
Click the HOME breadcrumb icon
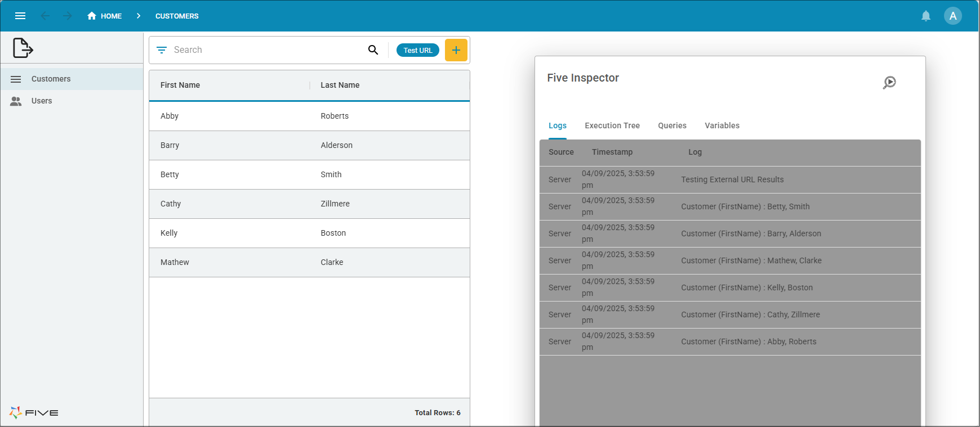pos(92,16)
